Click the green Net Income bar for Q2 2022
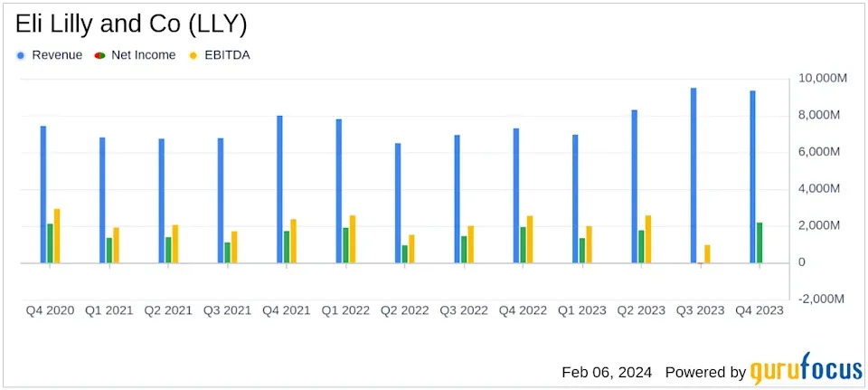This screenshot has height=390, width=868. (405, 254)
